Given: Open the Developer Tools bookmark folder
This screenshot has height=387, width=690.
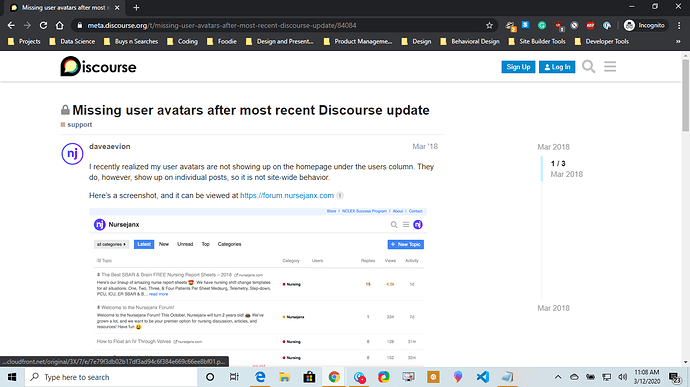Looking at the screenshot, I should coord(602,41).
